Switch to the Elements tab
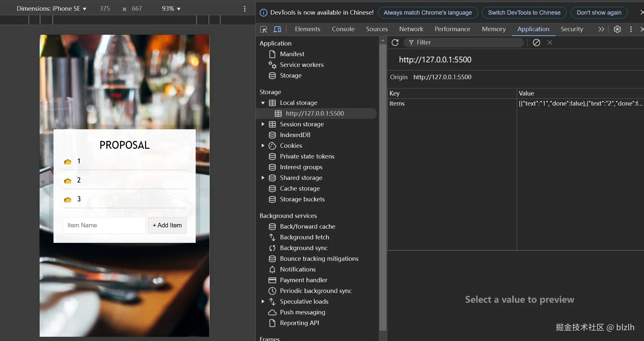 (x=307, y=29)
